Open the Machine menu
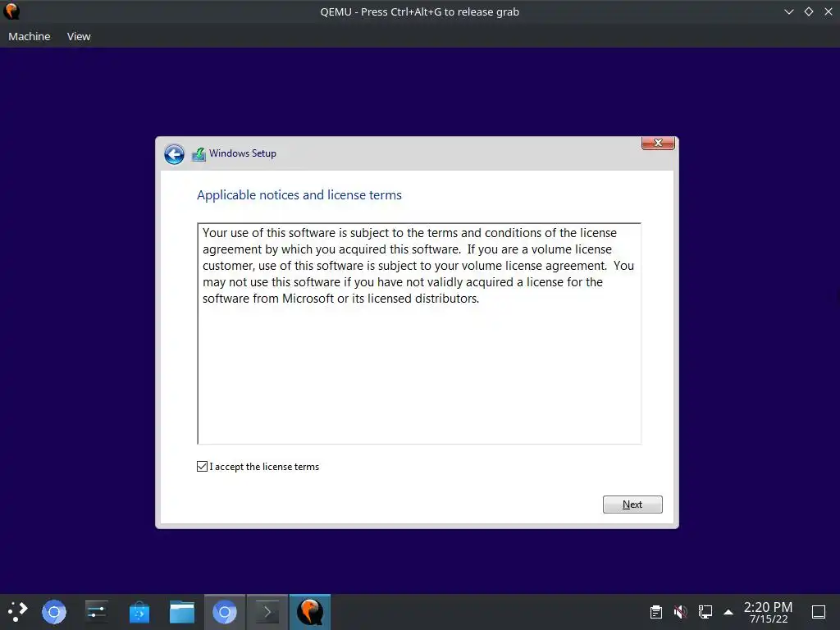 coord(30,36)
